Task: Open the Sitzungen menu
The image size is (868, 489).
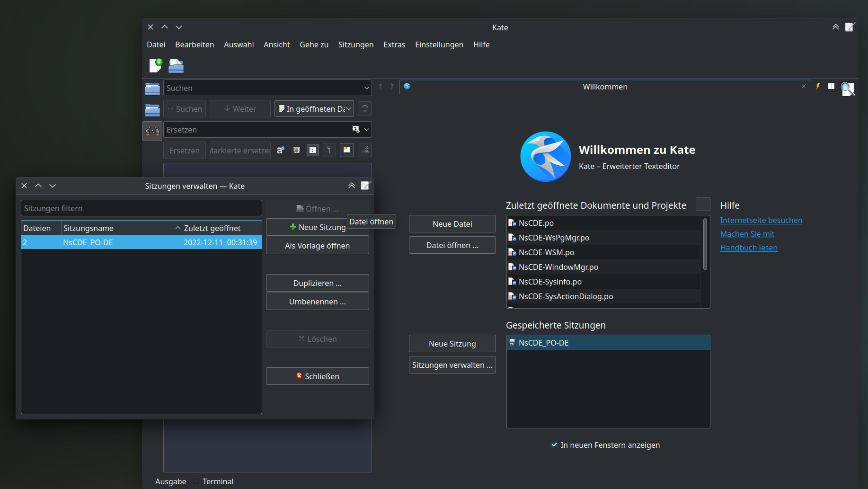Action: pos(356,44)
